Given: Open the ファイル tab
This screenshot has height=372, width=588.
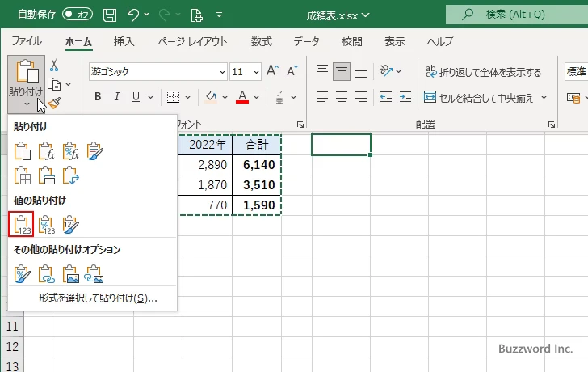Looking at the screenshot, I should point(27,41).
